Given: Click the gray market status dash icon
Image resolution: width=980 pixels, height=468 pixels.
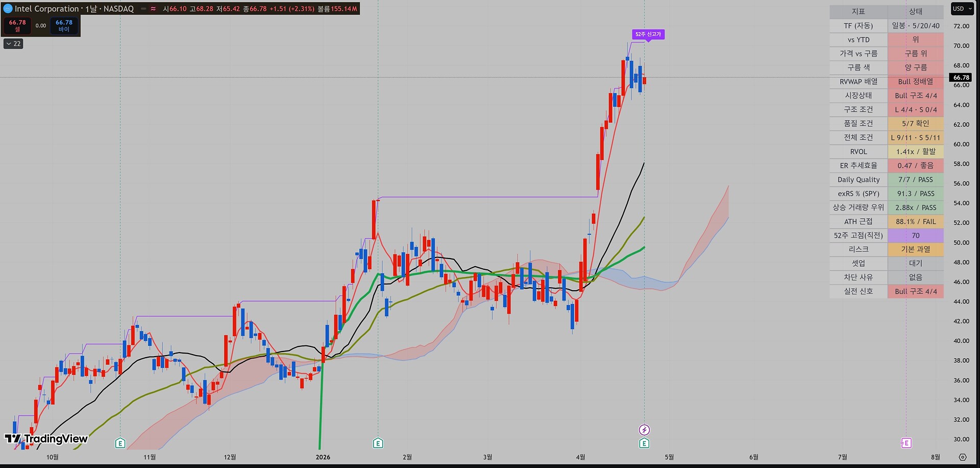Looking at the screenshot, I should 143,9.
